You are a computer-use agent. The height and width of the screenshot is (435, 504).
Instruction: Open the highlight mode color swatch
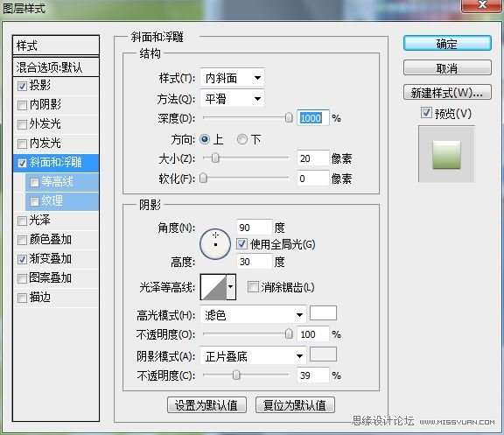point(323,313)
